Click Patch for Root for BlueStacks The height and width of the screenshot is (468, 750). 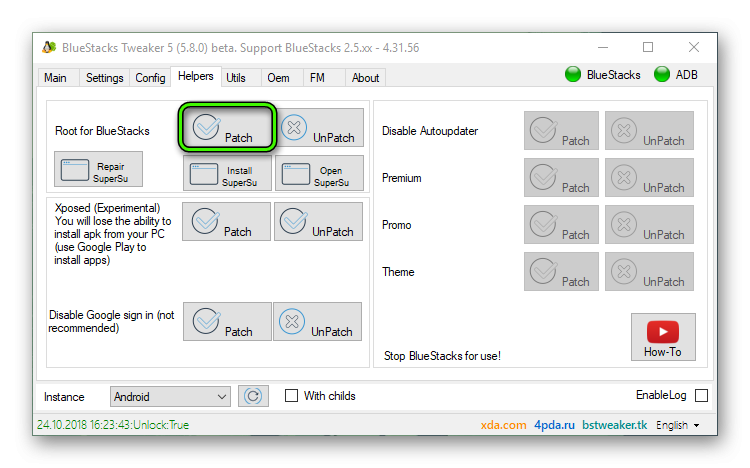pos(227,127)
